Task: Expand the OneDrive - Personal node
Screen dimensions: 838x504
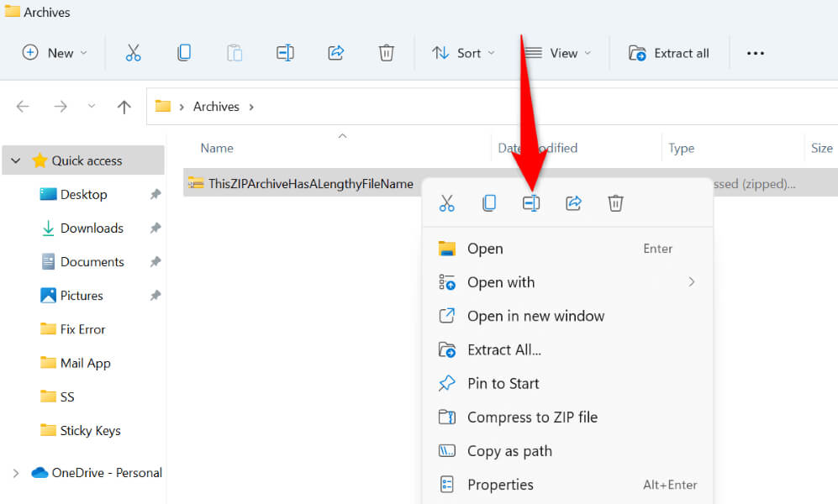Action: point(16,473)
